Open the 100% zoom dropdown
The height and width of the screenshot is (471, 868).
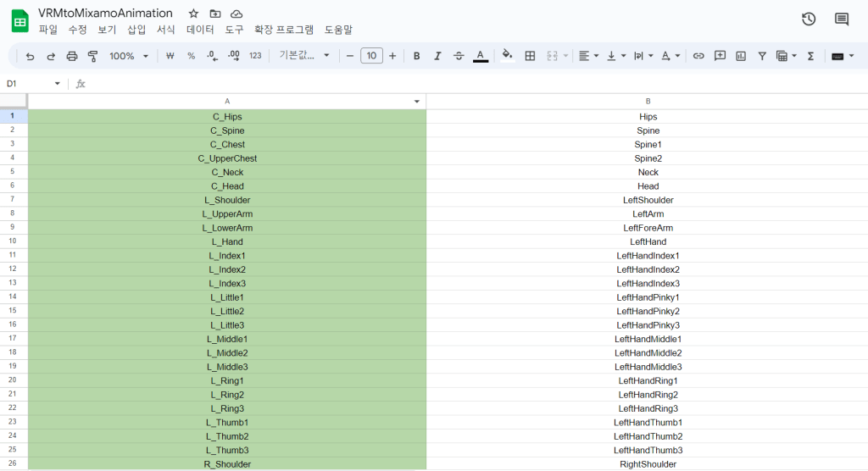[128, 56]
